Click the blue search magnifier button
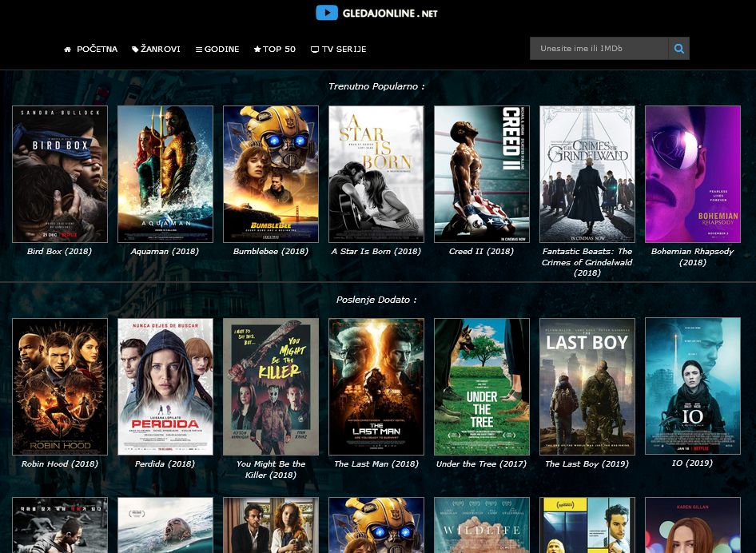This screenshot has width=756, height=553. click(678, 48)
